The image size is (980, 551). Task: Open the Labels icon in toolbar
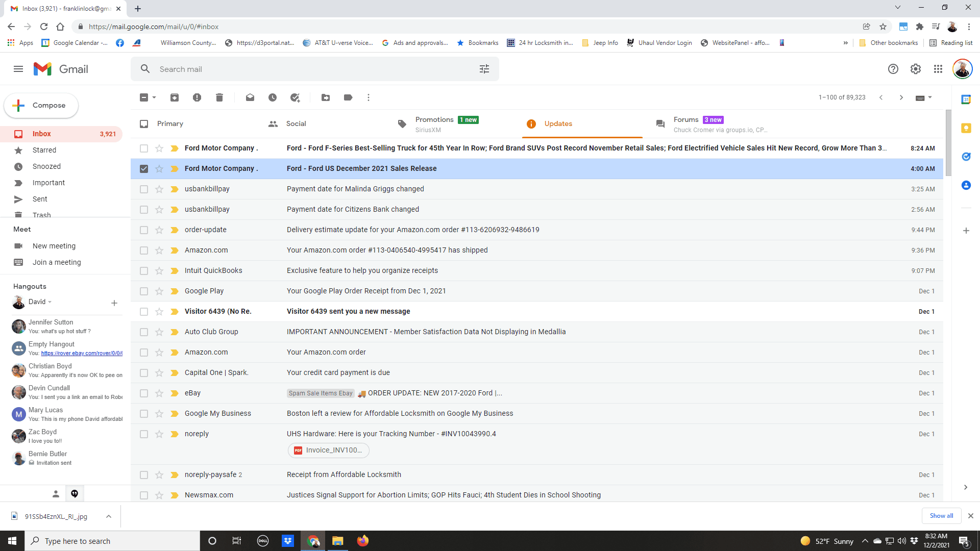tap(348, 97)
